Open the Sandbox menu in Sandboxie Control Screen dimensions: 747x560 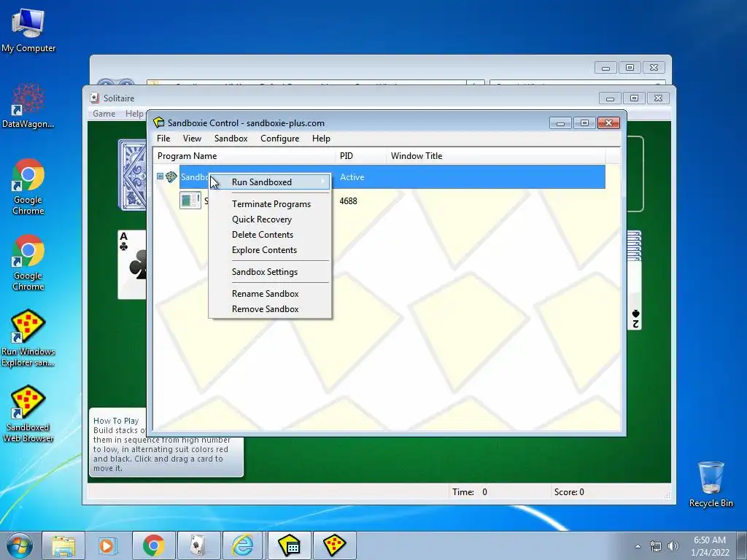231,138
